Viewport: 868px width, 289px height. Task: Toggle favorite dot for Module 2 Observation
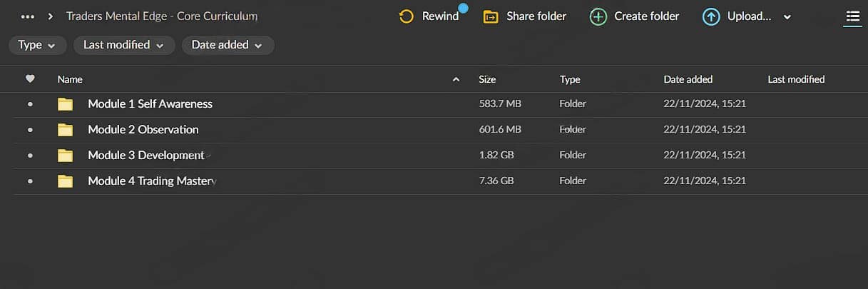pyautogui.click(x=30, y=130)
